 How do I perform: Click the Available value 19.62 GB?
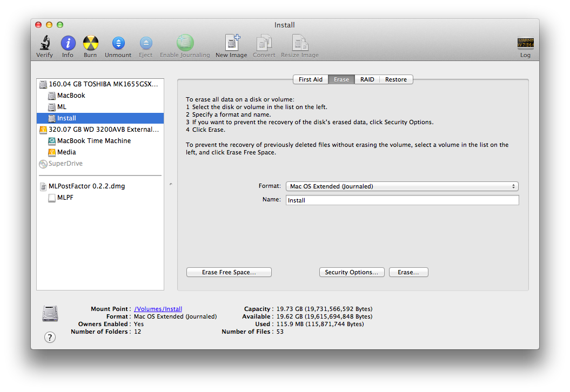pyautogui.click(x=324, y=316)
